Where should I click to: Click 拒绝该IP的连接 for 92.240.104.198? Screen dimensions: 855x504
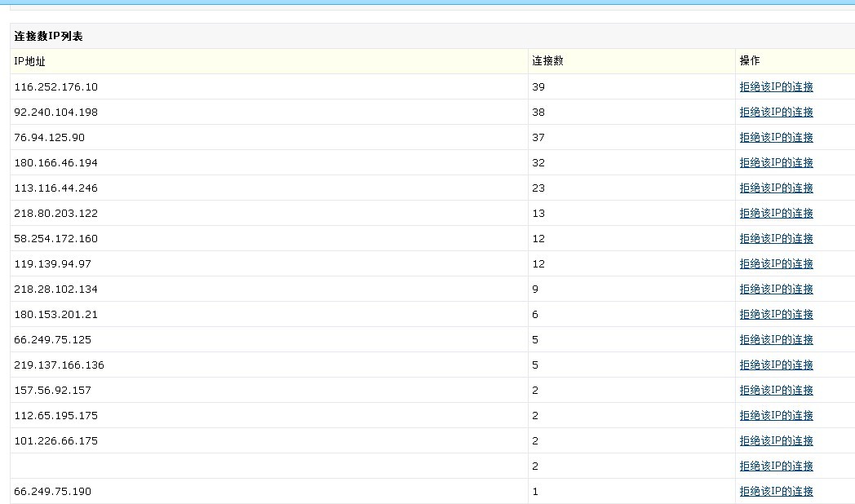(776, 113)
